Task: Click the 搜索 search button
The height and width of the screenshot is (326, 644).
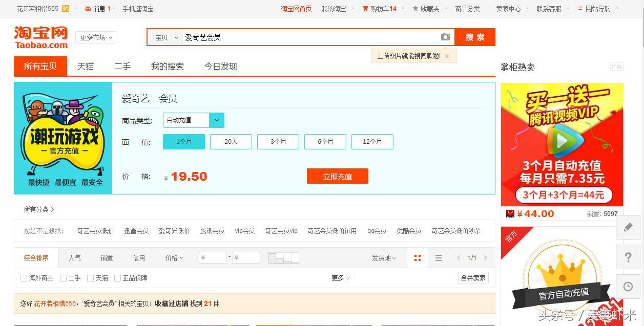Action: pyautogui.click(x=474, y=36)
